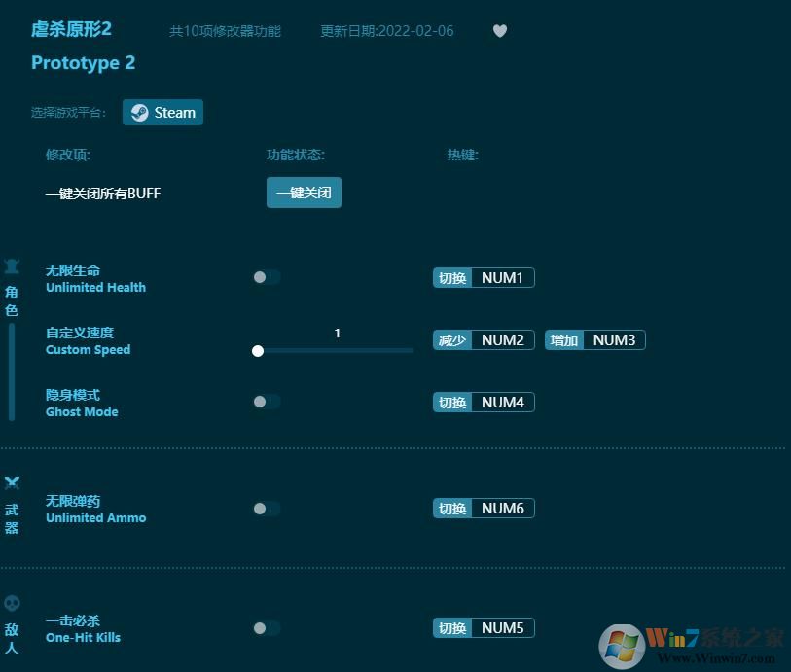
Task: Click the heart favorite icon
Action: 500,31
